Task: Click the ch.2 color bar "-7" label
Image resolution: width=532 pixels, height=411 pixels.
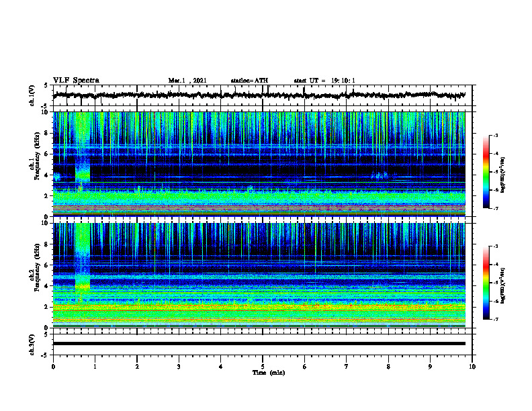Action: [496, 320]
